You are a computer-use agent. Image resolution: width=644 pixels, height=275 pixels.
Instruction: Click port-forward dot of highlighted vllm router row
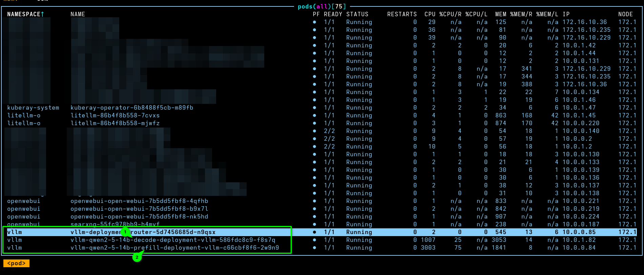tap(315, 232)
